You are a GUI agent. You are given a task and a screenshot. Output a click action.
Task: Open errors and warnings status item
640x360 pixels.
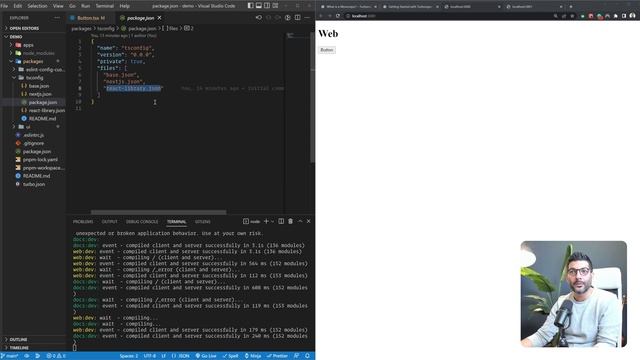coord(56,356)
